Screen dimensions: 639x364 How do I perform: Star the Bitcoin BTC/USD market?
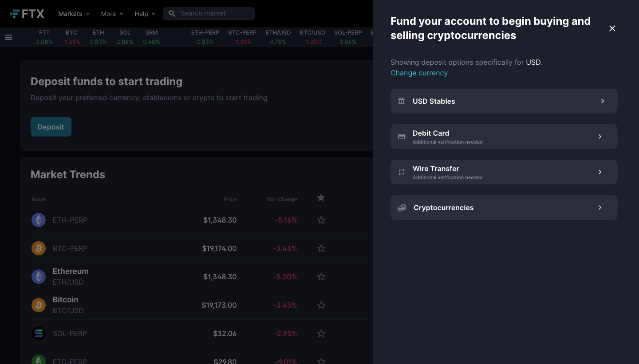tap(321, 305)
